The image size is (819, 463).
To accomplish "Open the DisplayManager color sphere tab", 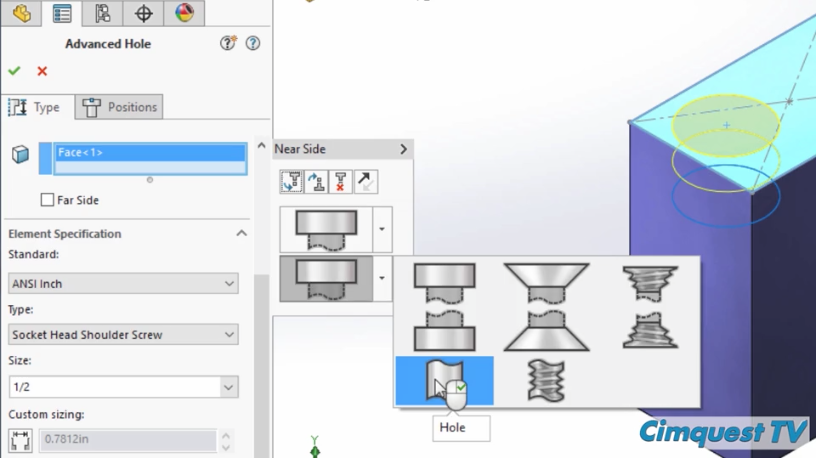I will pos(184,13).
